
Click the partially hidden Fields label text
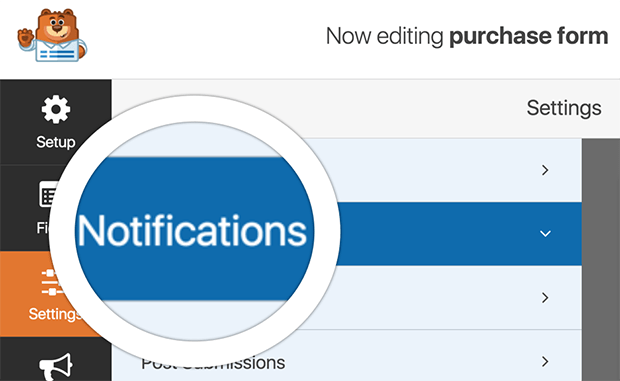[42, 227]
